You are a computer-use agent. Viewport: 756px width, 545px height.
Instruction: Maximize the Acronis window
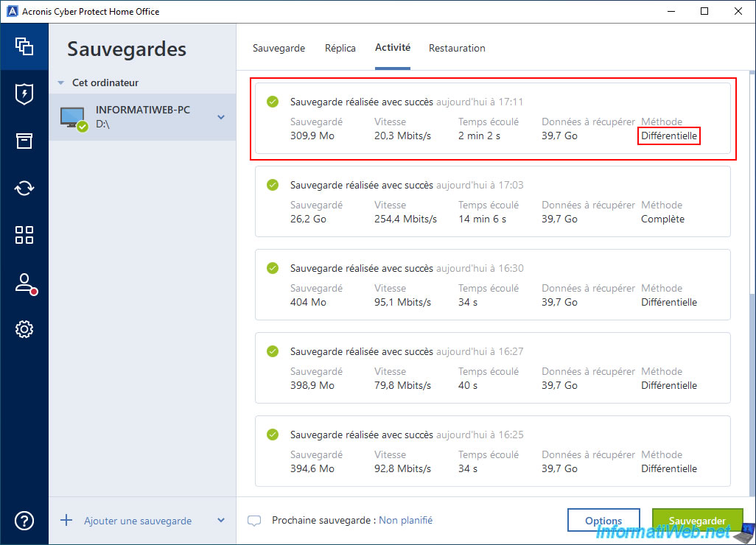tap(704, 11)
